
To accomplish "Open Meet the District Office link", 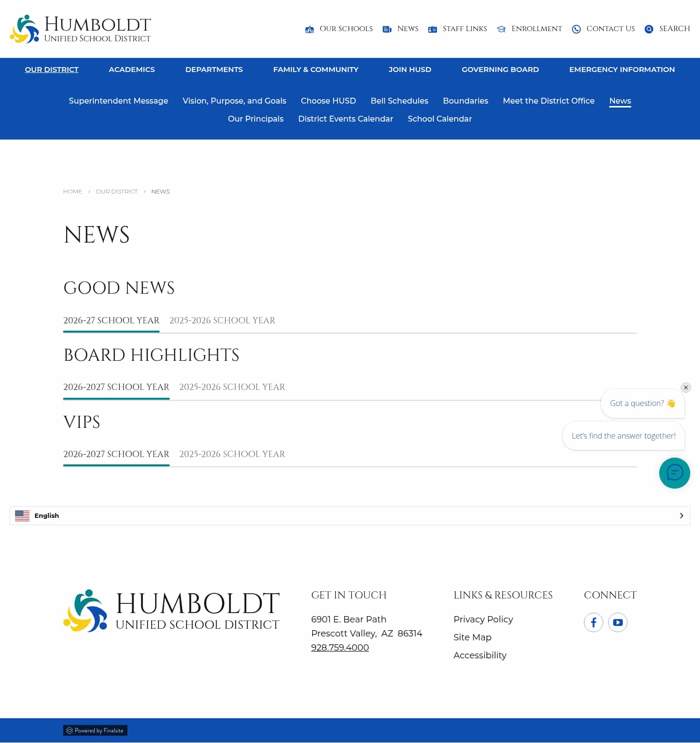I will pyautogui.click(x=549, y=101).
